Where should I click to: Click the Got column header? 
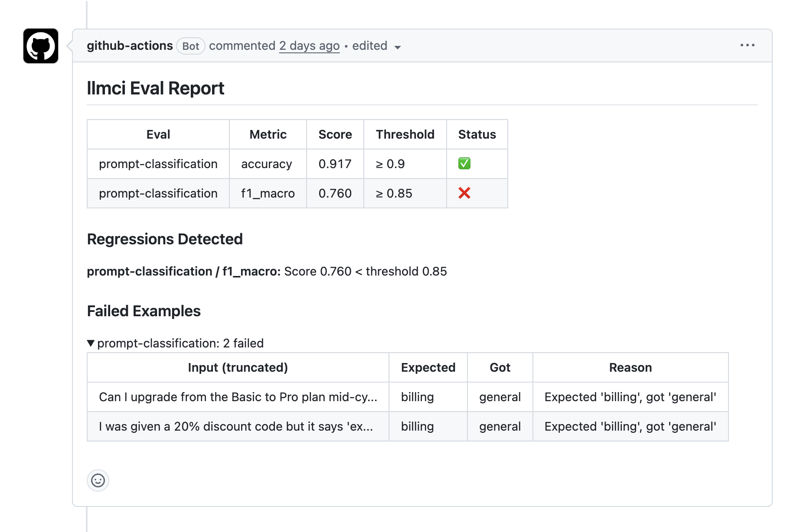pos(500,367)
